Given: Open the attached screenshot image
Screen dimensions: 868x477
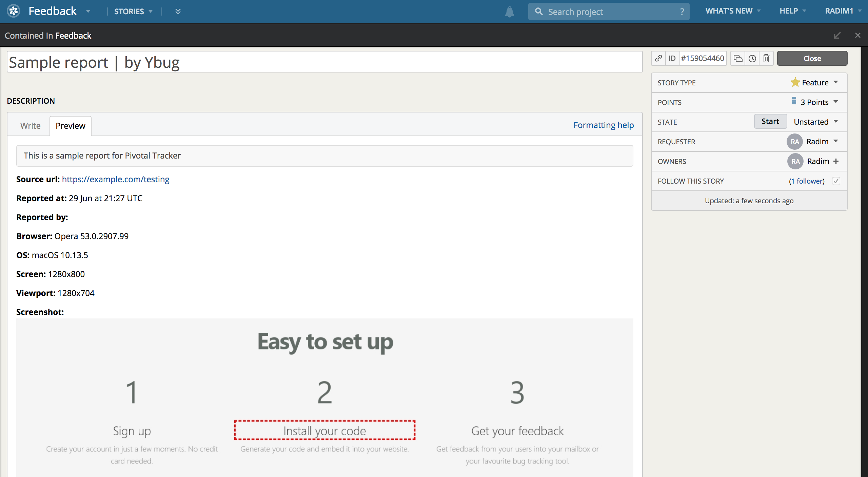Looking at the screenshot, I should pyautogui.click(x=324, y=397).
